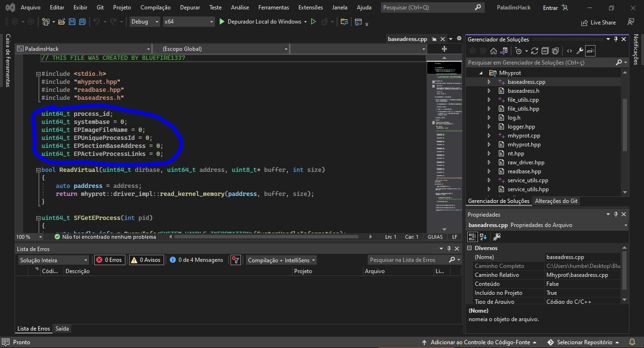Click the Preview Selected Items icon

pos(591,51)
